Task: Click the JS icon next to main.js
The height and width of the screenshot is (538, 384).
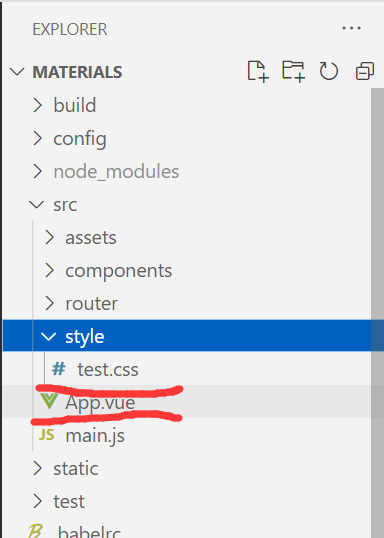Action: (x=46, y=435)
